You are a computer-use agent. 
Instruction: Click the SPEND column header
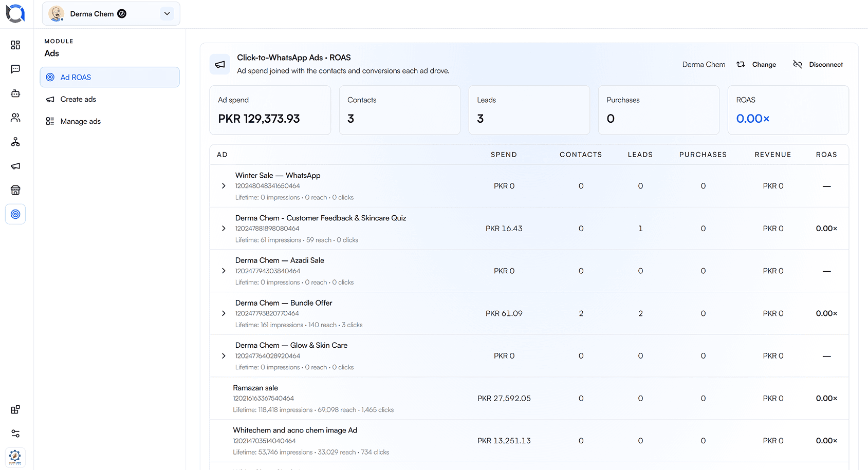tap(504, 155)
